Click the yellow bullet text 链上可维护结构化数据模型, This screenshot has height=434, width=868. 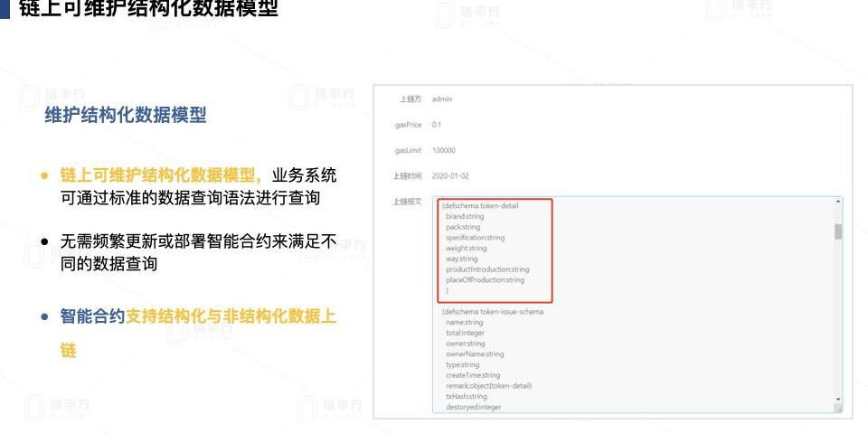coord(161,175)
